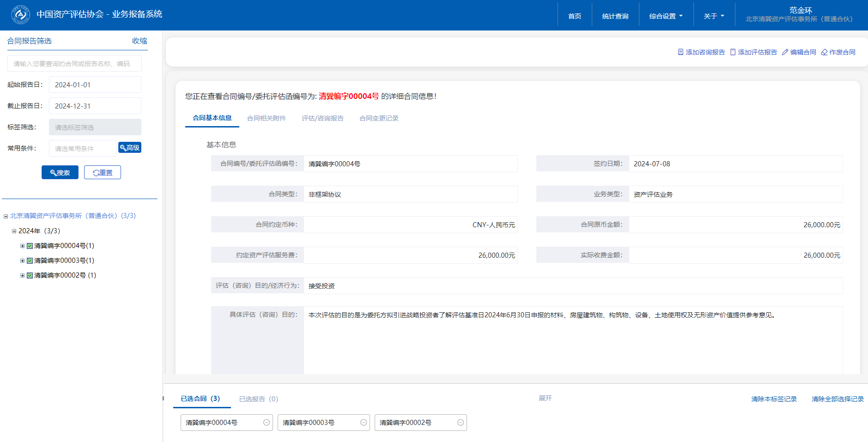Open the 评估/咨询报告 tab
Screen dimensions: 868x442
click(x=322, y=118)
